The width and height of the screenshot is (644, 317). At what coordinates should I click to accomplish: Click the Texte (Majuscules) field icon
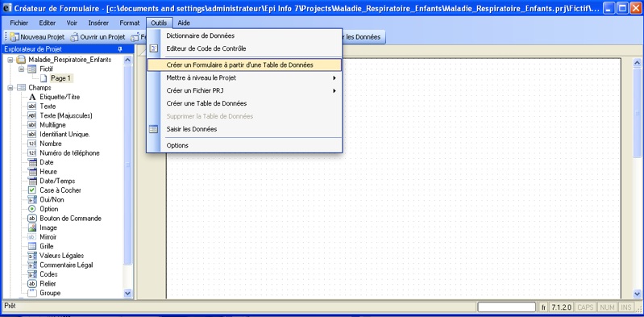(32, 115)
